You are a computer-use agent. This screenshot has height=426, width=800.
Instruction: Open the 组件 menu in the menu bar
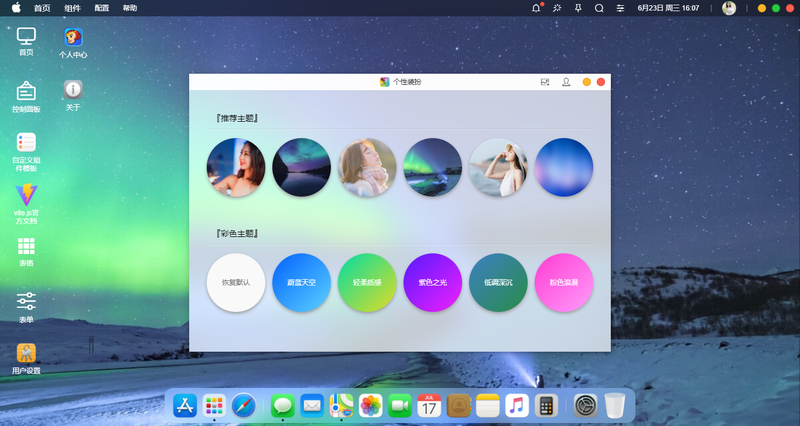(x=72, y=8)
